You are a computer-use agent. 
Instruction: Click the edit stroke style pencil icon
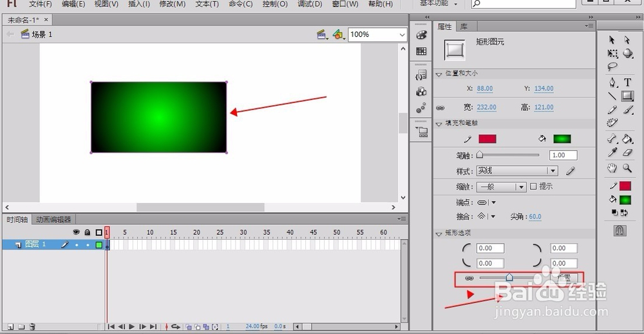coord(570,171)
